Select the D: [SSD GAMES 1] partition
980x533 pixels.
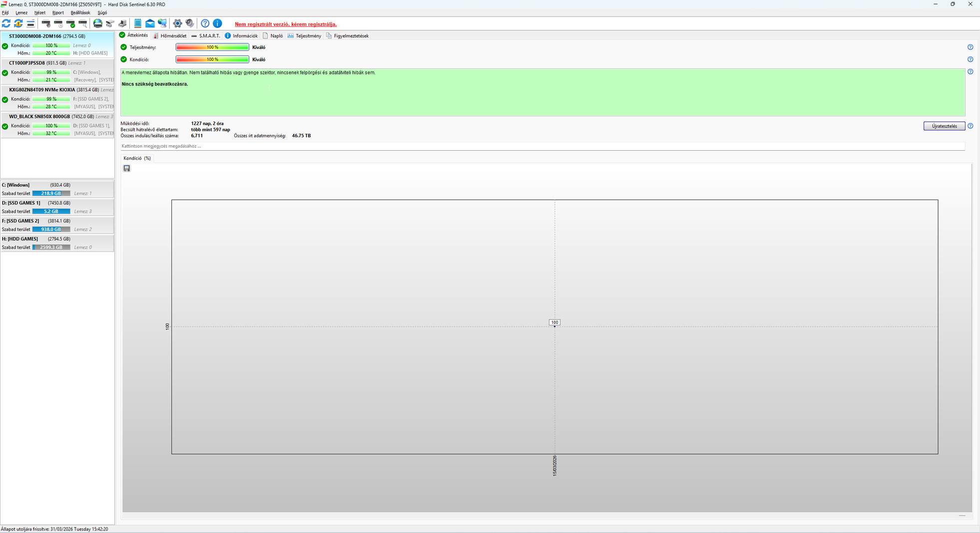click(57, 207)
